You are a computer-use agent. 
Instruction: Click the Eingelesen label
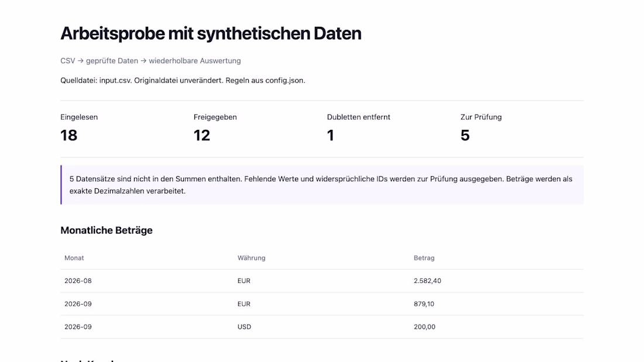(79, 117)
